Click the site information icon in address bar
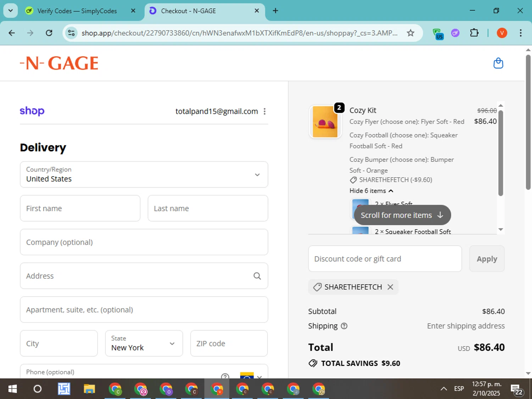 71,33
